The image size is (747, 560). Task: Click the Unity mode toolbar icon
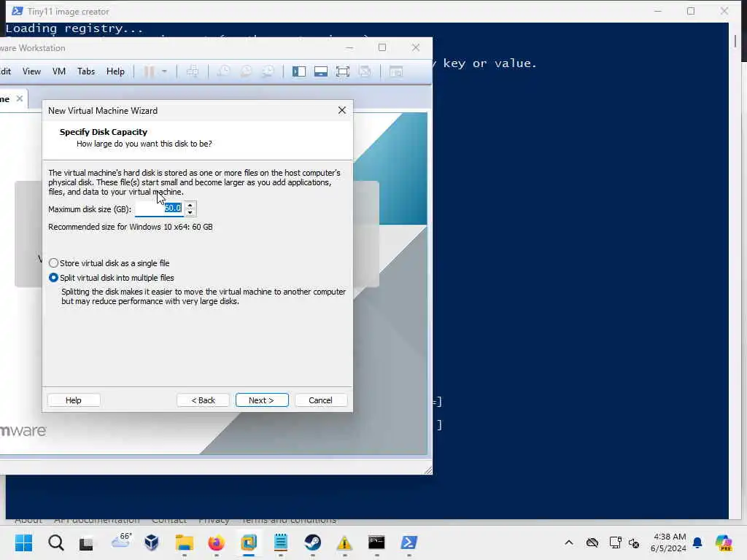point(365,71)
